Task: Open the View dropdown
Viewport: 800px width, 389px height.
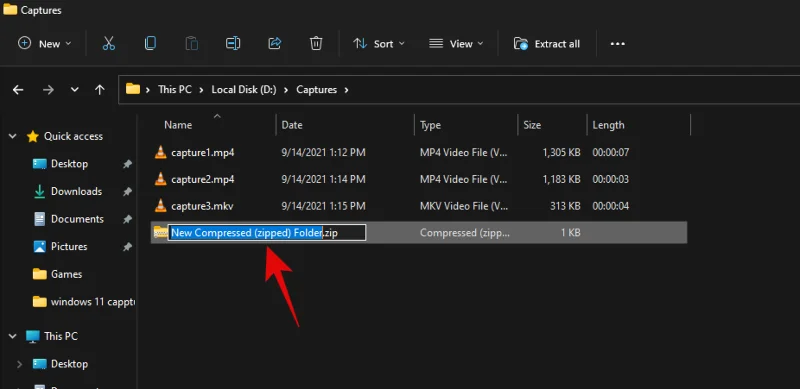Action: coord(456,44)
